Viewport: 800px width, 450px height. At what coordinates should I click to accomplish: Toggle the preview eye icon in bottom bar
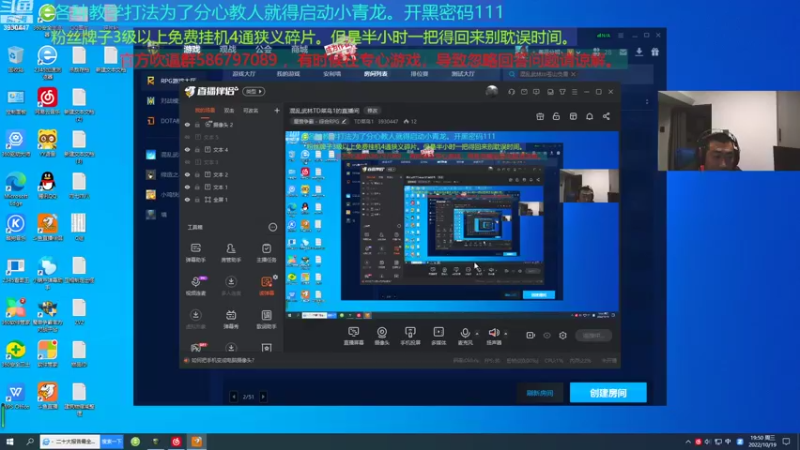[x=547, y=335]
